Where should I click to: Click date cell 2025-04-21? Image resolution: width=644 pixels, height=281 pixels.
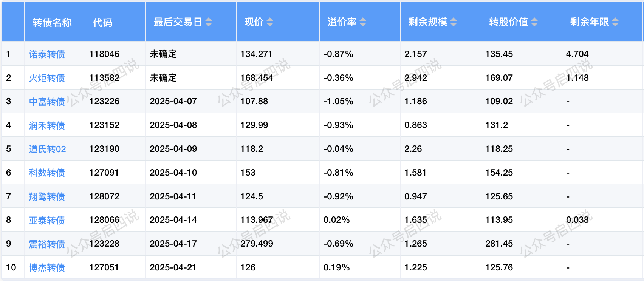coord(173,267)
